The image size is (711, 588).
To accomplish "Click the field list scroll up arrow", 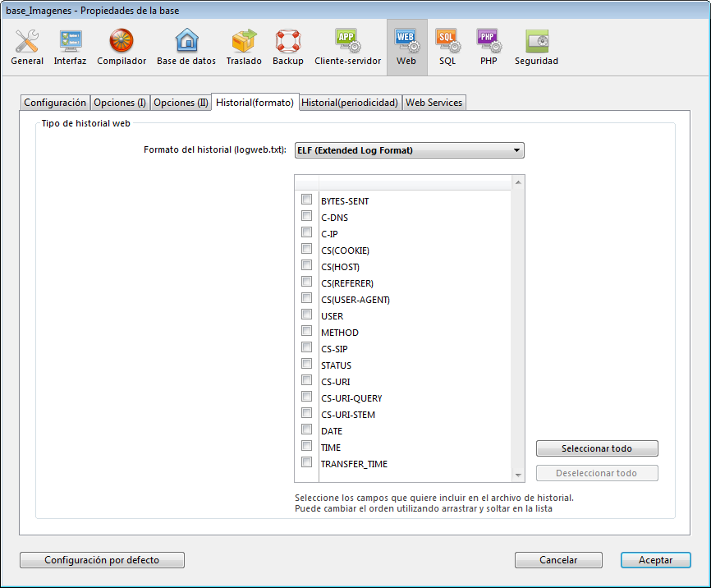I will 518,182.
